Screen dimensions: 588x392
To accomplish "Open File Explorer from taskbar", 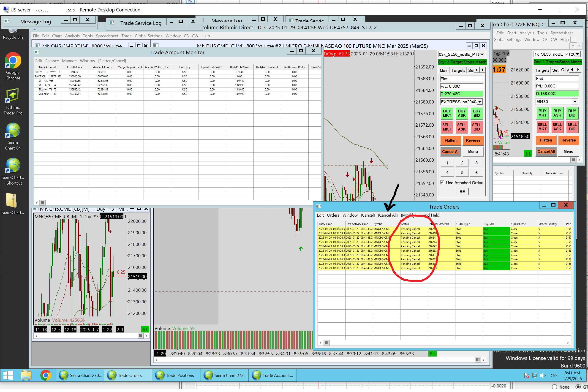I will [x=26, y=375].
